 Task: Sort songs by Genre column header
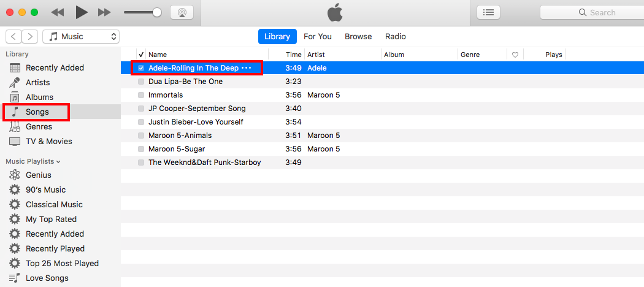coord(482,55)
